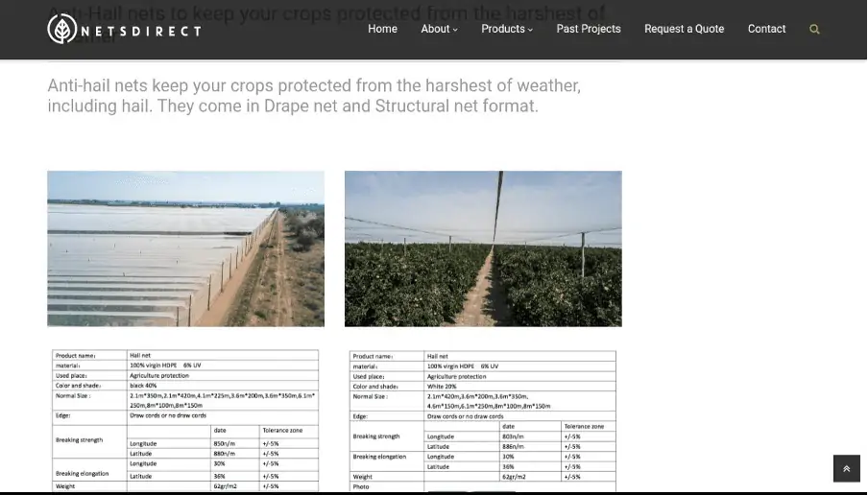Click the '850n/m' longitude value
Screen dimensions: 868x495
pyautogui.click(x=224, y=443)
